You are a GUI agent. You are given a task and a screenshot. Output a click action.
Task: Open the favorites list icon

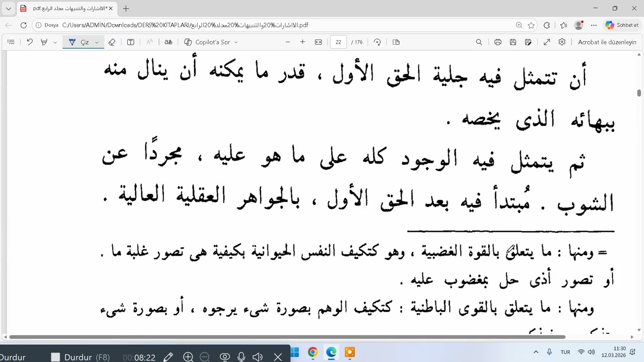point(563,25)
